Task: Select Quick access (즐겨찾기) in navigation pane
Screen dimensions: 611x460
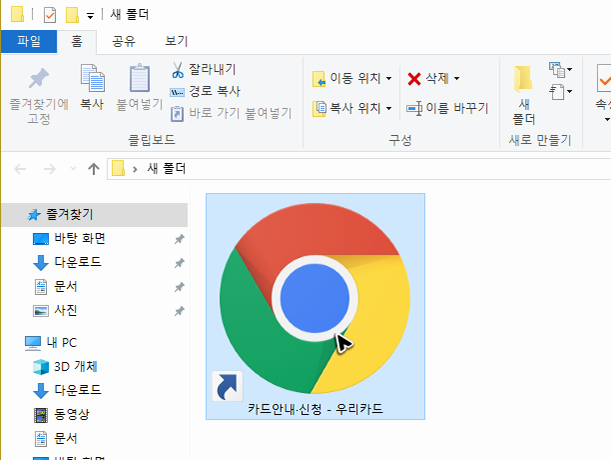Action: [94, 214]
